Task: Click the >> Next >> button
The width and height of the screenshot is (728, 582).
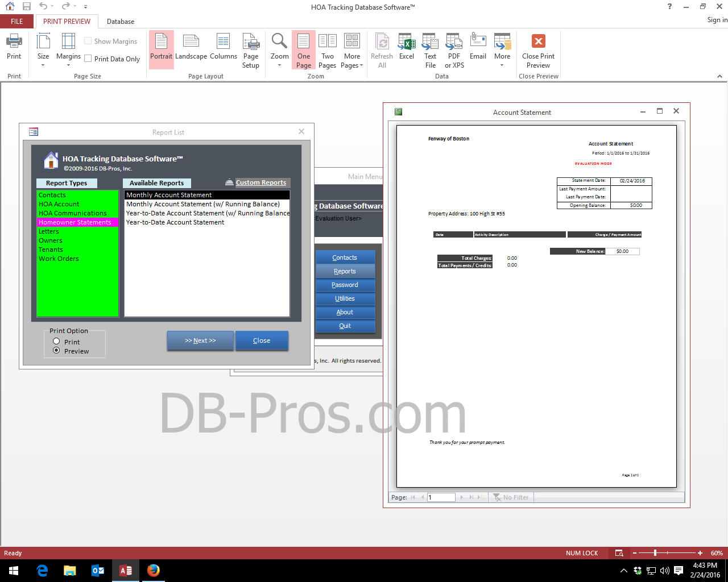Action: (200, 340)
